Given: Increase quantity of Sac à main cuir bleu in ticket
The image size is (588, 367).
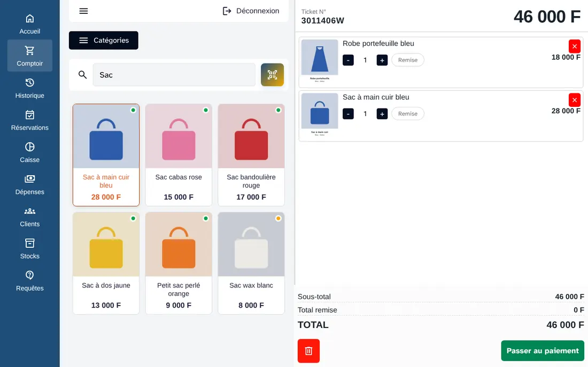Looking at the screenshot, I should 382,114.
